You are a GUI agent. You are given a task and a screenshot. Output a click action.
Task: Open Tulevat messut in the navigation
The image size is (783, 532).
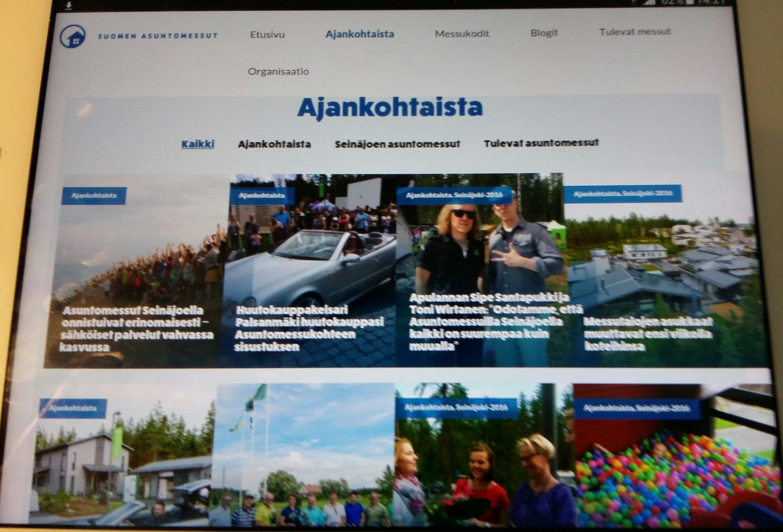tap(635, 32)
